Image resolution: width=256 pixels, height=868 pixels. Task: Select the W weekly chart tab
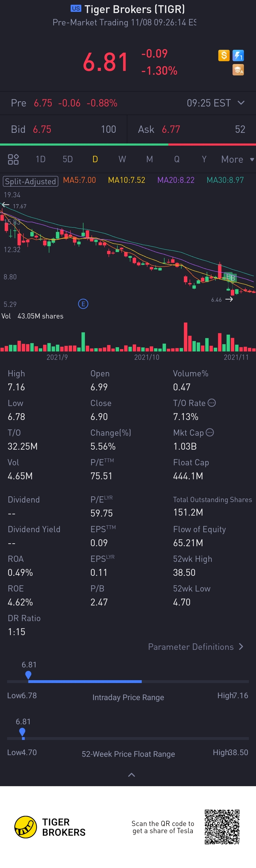pyautogui.click(x=122, y=159)
